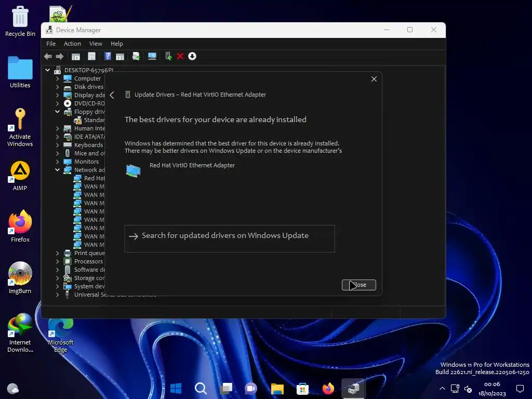Select the Standard floppy drive entry with warning
The image size is (532, 399).
click(x=95, y=120)
